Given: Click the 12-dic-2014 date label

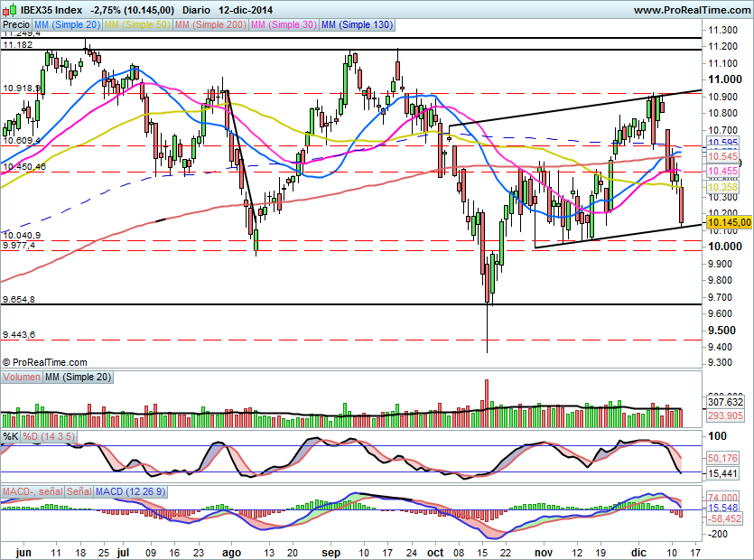Looking at the screenshot, I should pos(246,10).
